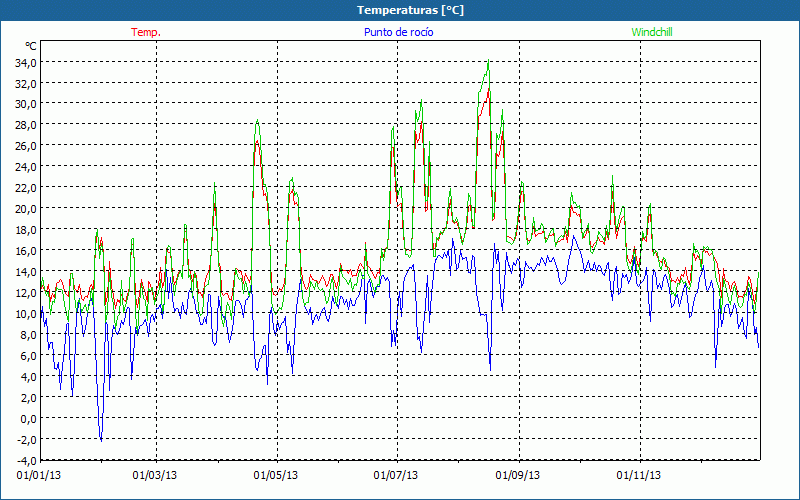Click the 10,0 y-axis value

pyautogui.click(x=26, y=314)
